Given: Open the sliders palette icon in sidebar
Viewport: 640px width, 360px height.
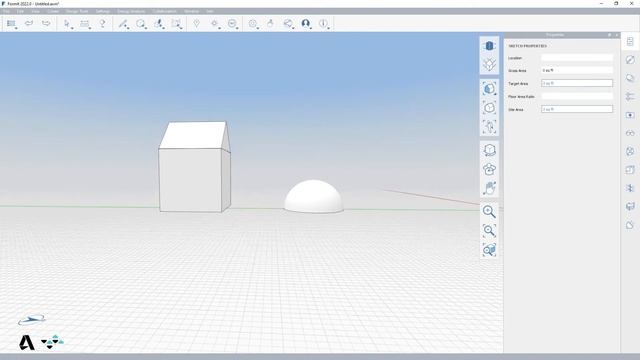Looking at the screenshot, I should (x=630, y=96).
